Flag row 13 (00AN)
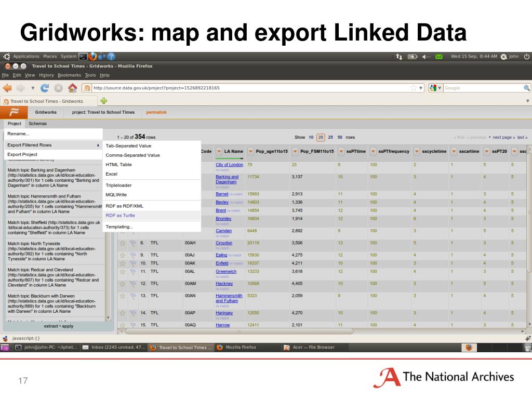 (x=133, y=296)
